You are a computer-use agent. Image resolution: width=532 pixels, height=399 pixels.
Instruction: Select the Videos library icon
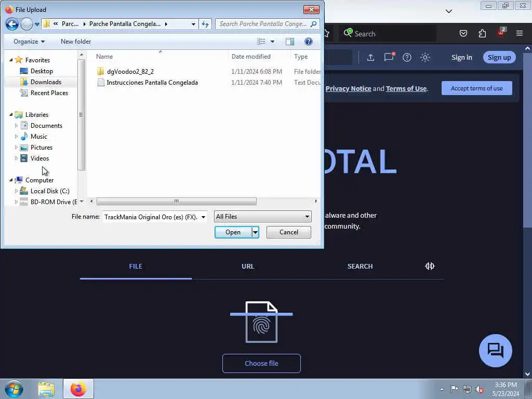point(24,158)
